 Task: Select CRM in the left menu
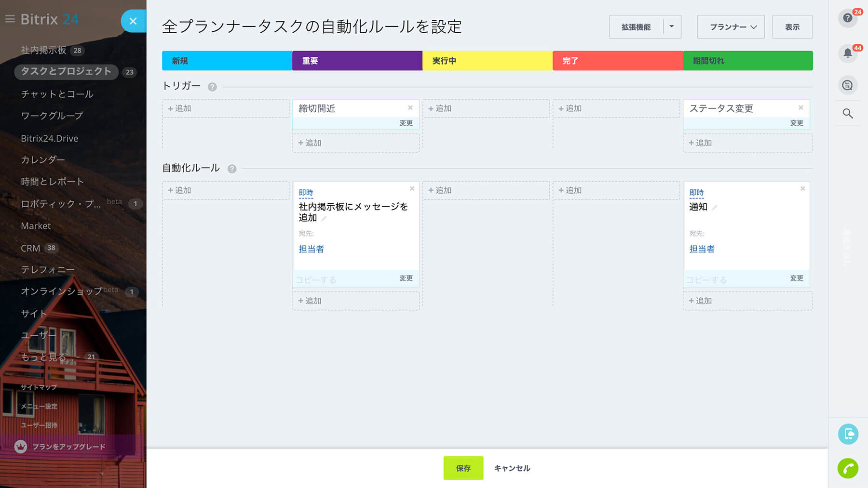point(30,248)
